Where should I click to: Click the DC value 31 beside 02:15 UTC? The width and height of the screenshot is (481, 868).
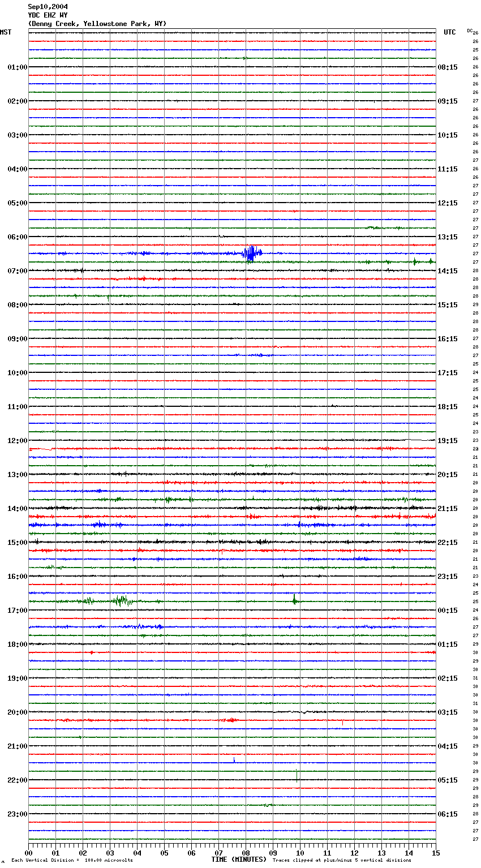[x=475, y=678]
